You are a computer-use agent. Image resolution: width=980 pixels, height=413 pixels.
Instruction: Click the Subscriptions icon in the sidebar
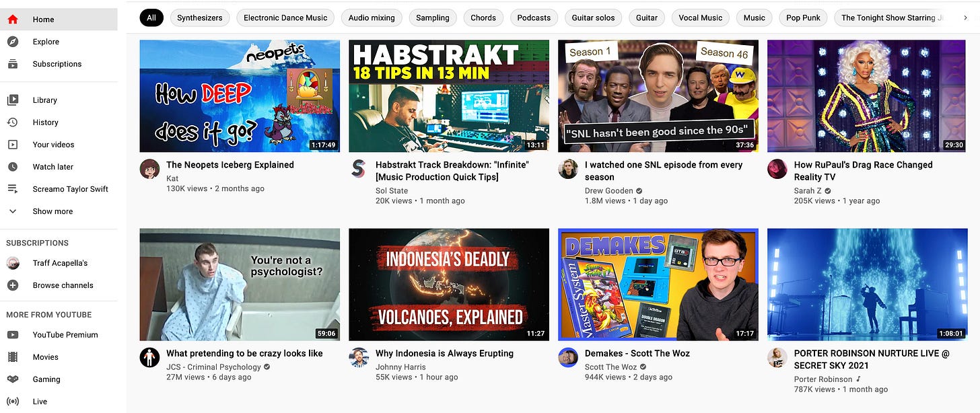[x=12, y=64]
